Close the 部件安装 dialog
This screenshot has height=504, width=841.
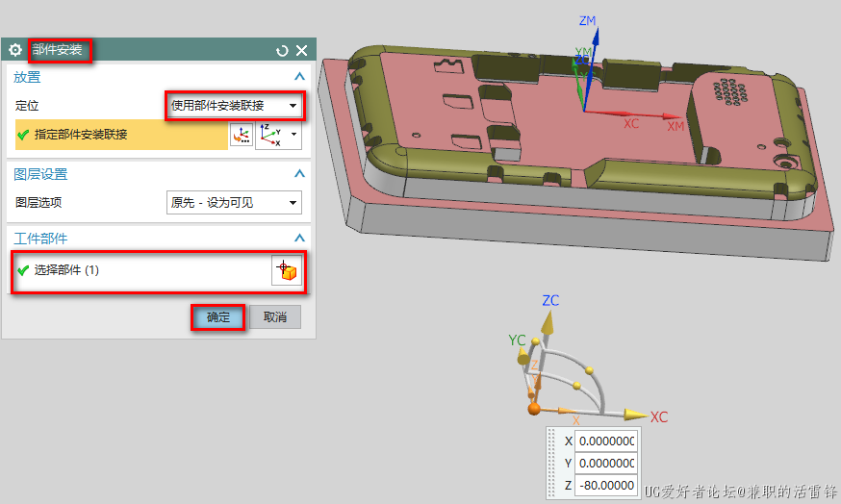click(301, 50)
